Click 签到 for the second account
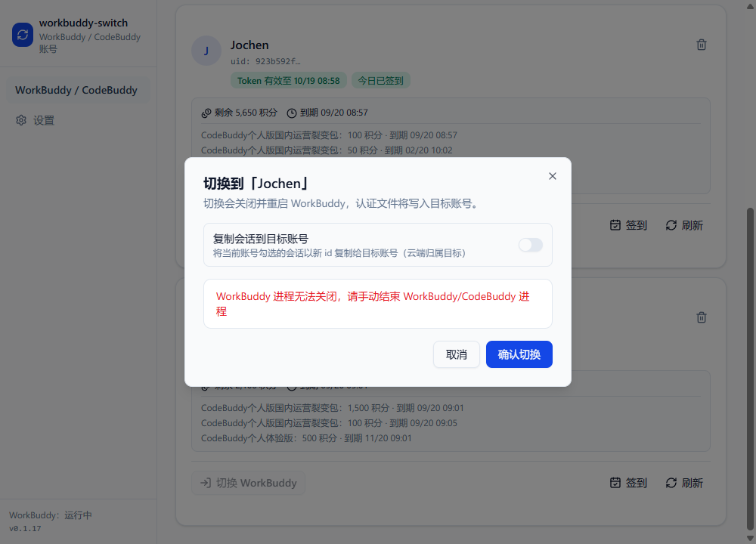The image size is (756, 544). (x=628, y=483)
